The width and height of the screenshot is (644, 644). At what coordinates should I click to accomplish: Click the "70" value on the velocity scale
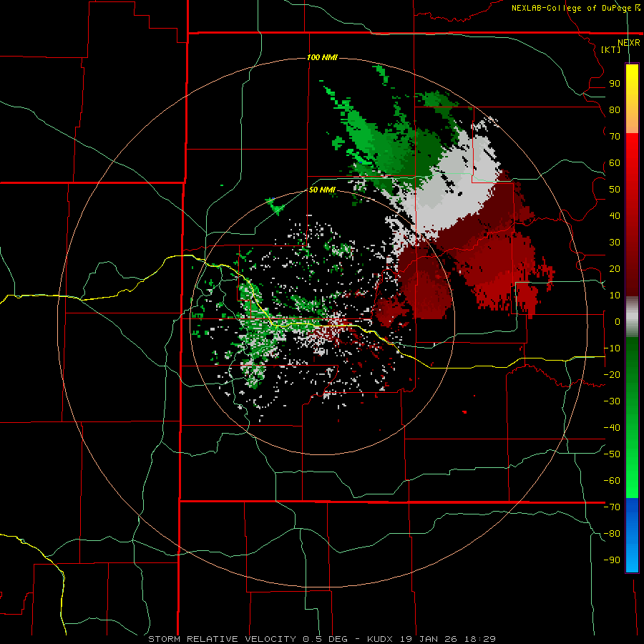coord(615,137)
